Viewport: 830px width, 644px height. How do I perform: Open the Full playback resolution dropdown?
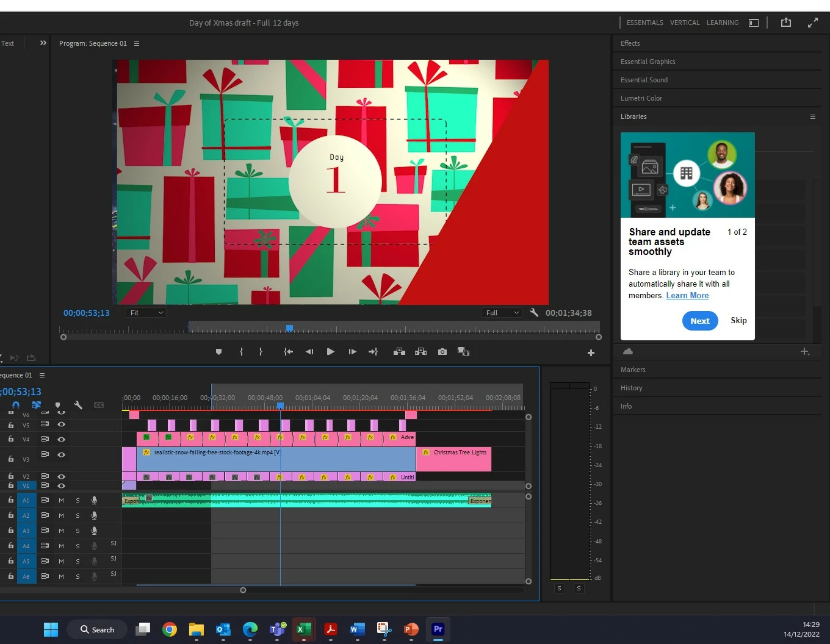503,313
